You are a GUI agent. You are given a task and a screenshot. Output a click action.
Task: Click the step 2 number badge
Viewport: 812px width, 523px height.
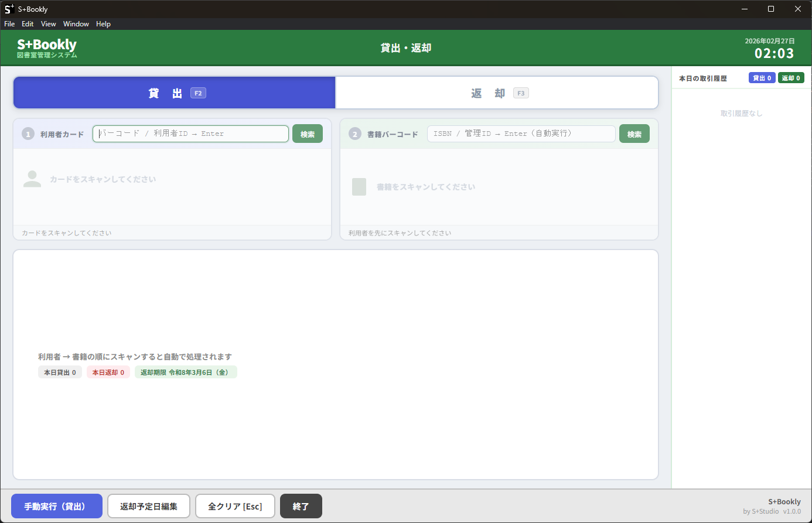tap(354, 134)
